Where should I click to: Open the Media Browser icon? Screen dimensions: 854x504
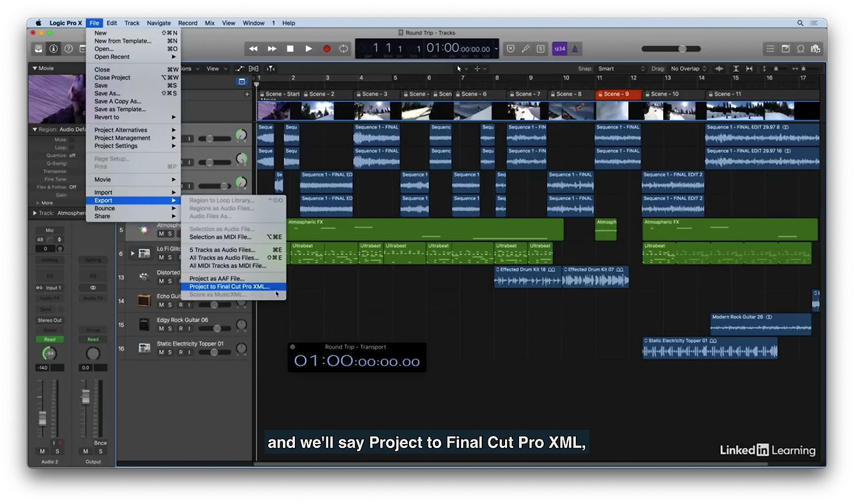[x=815, y=49]
